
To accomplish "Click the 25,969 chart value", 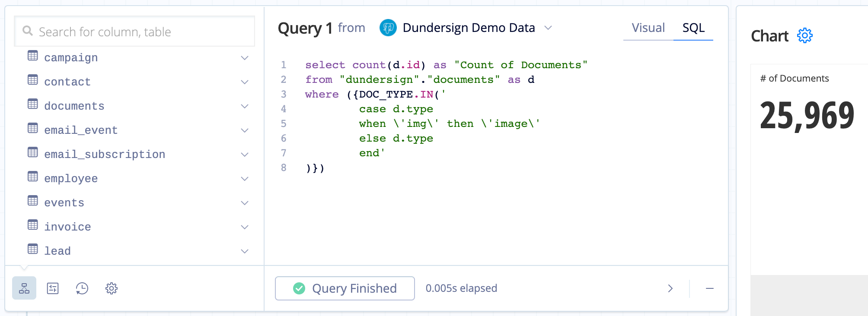I will click(807, 116).
